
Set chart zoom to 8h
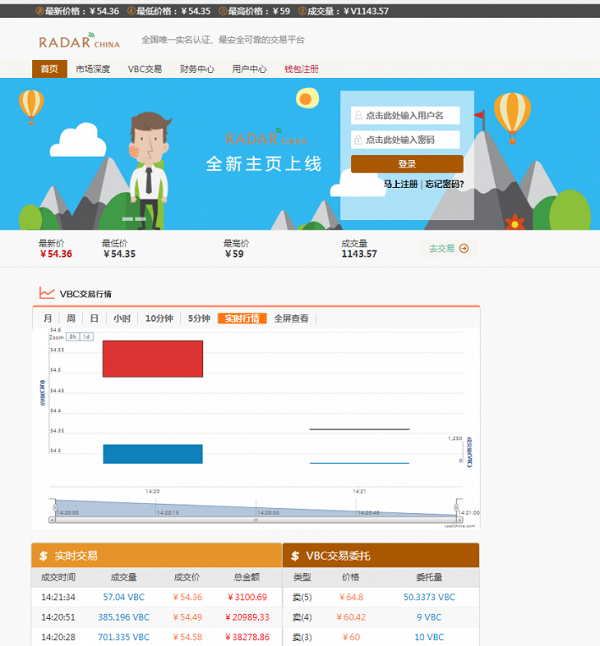pos(73,337)
